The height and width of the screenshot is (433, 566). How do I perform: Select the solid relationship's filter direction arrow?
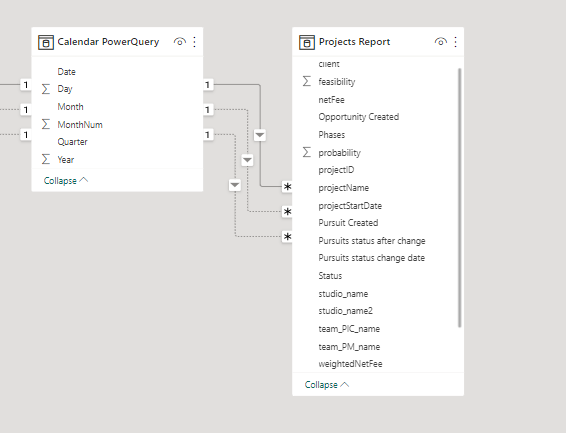pos(260,135)
